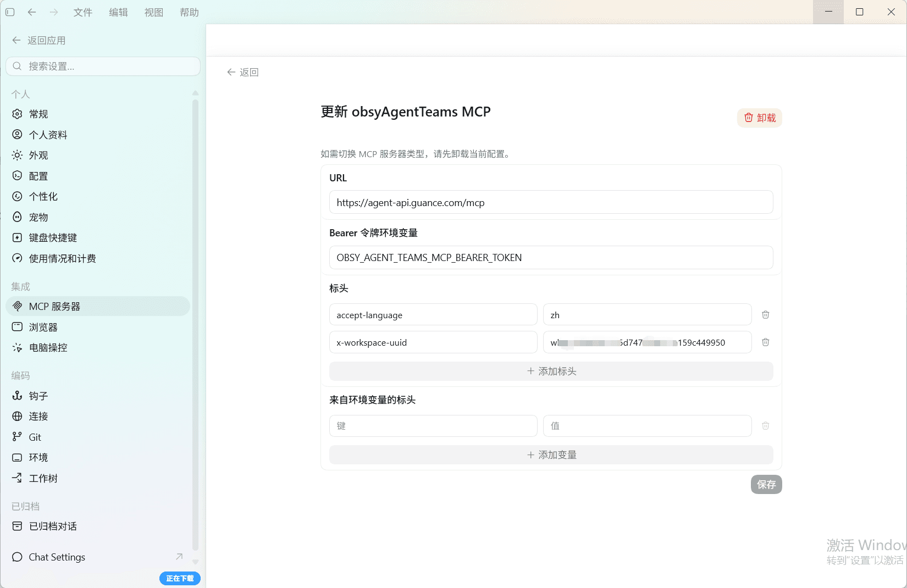The width and height of the screenshot is (907, 588).
Task: Go back via 返回应用
Action: [38, 40]
